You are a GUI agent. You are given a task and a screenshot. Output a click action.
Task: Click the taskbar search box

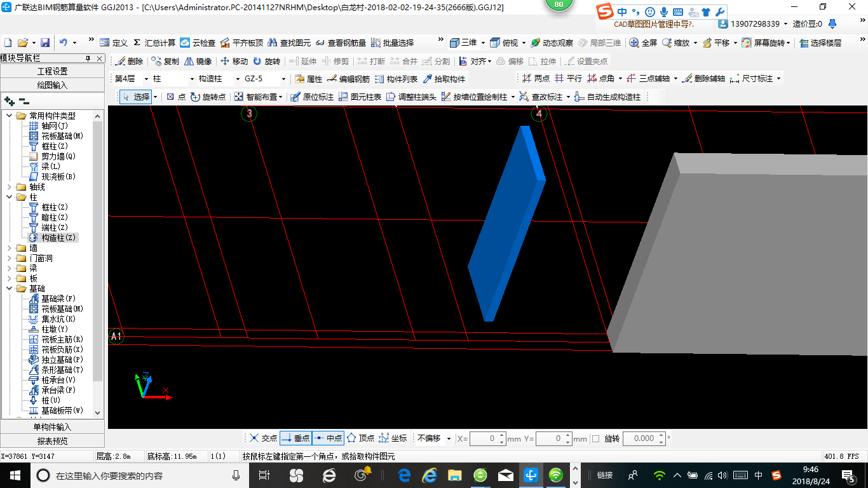[x=139, y=475]
